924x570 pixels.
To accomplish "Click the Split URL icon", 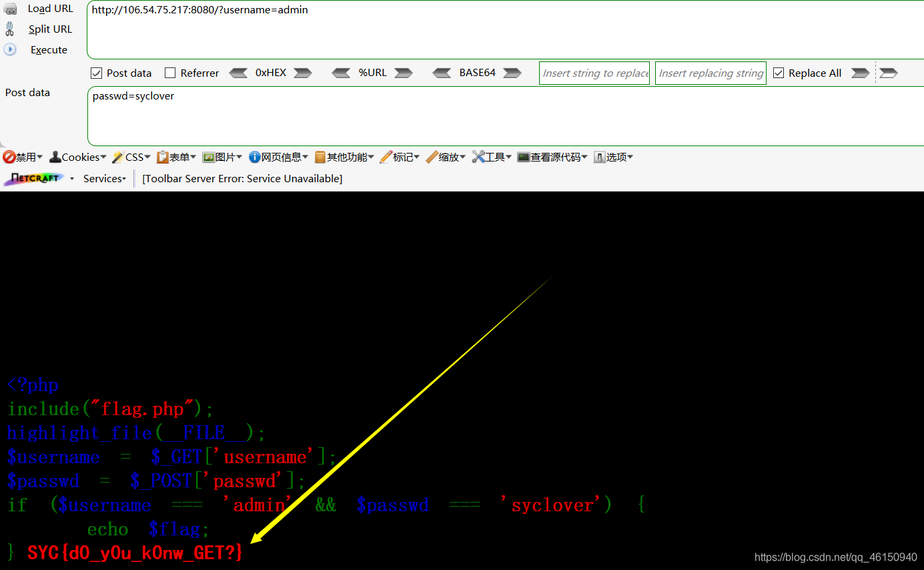I will coord(9,29).
